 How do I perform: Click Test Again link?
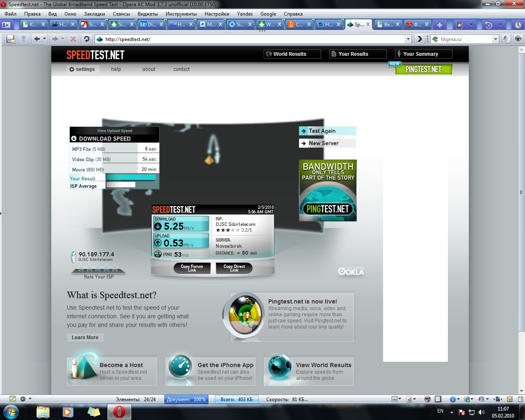[328, 131]
